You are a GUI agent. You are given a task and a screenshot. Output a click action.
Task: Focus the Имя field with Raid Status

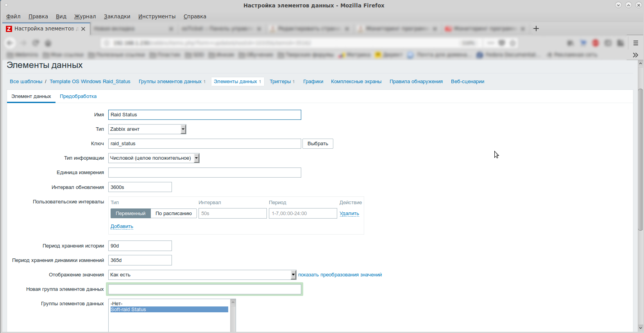coord(205,115)
